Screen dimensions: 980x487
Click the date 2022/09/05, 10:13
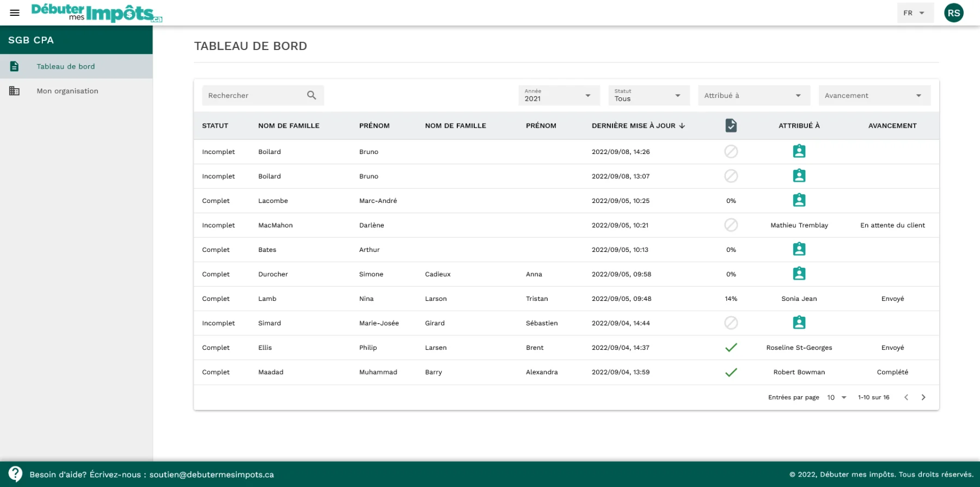pos(620,250)
